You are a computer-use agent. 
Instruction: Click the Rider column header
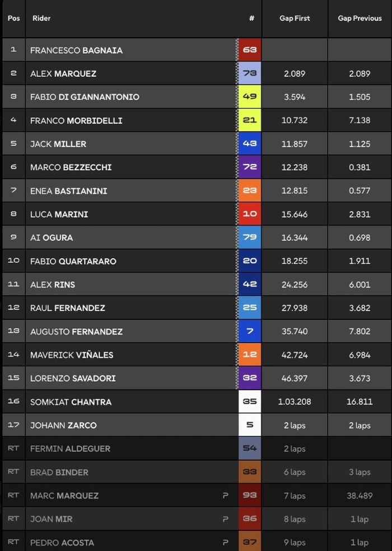41,18
